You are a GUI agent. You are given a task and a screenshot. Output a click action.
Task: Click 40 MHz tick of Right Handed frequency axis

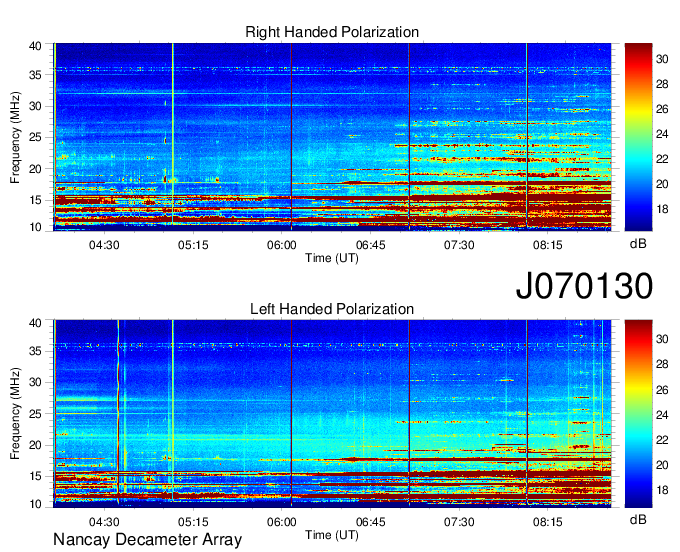coord(35,46)
